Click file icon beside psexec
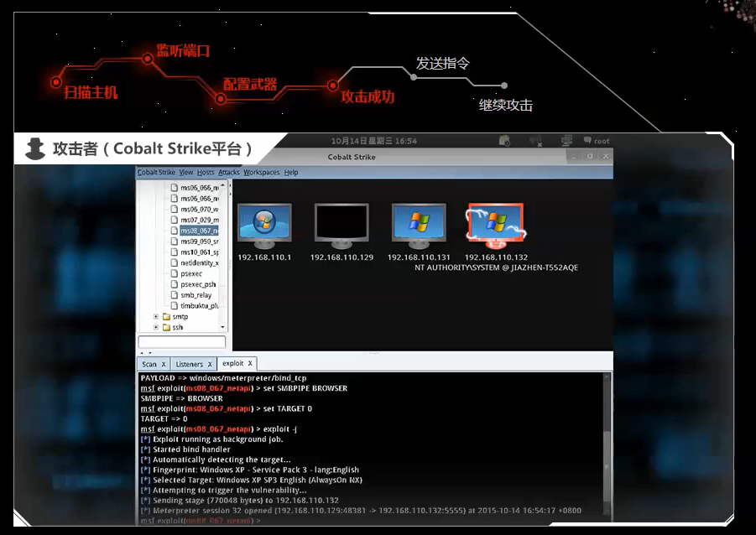The width and height of the screenshot is (756, 535). (x=175, y=273)
